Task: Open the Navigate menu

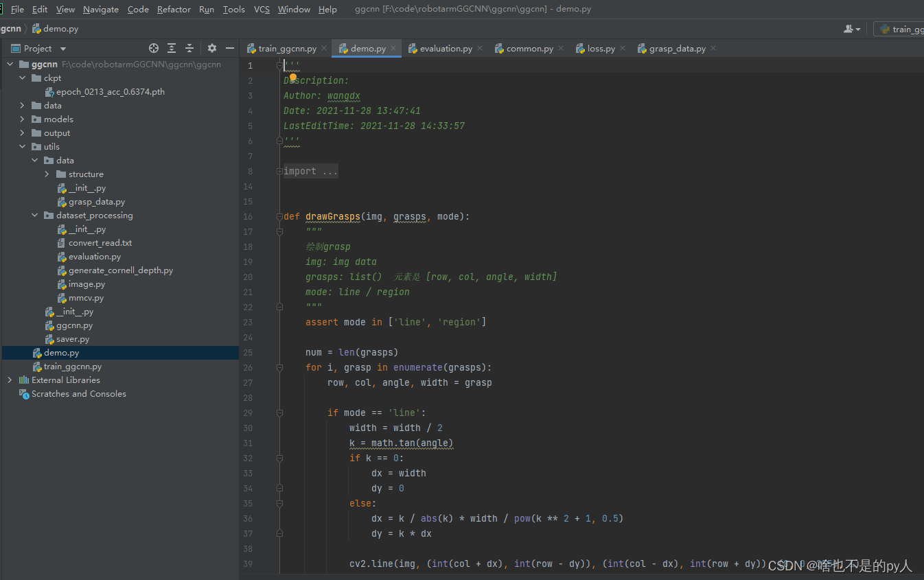Action: (101, 9)
